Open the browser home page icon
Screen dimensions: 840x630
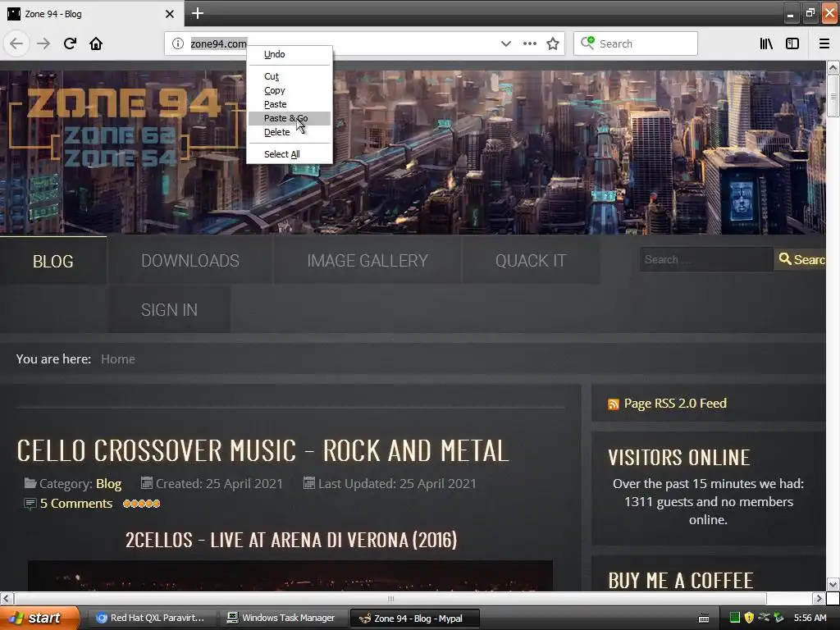tap(96, 43)
